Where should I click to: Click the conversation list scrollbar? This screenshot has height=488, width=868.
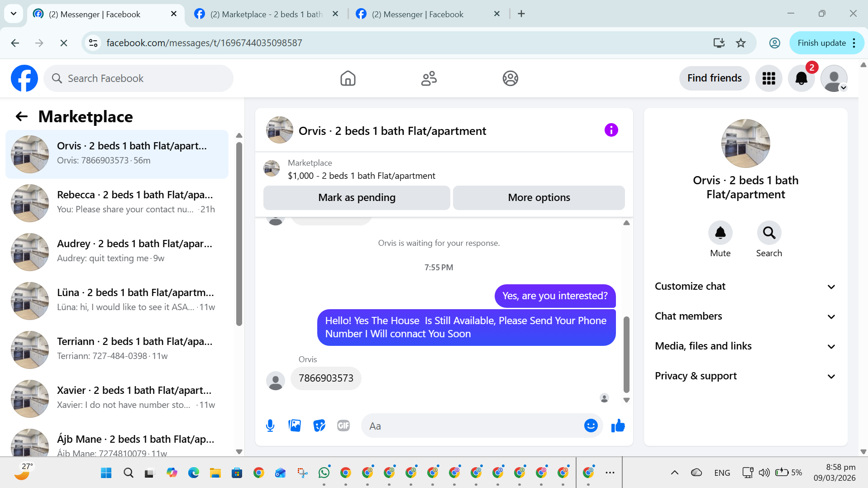(x=239, y=234)
